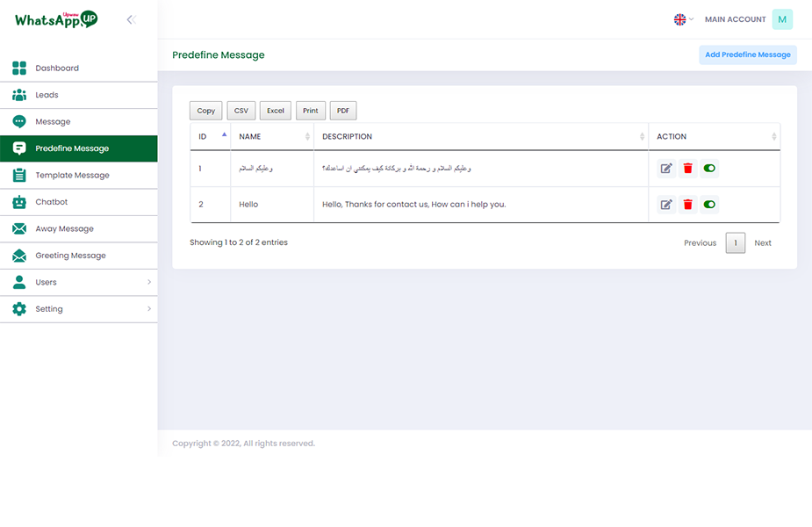Viewport: 812px width, 527px height.
Task: Disable the Hello message status toggle
Action: click(709, 204)
